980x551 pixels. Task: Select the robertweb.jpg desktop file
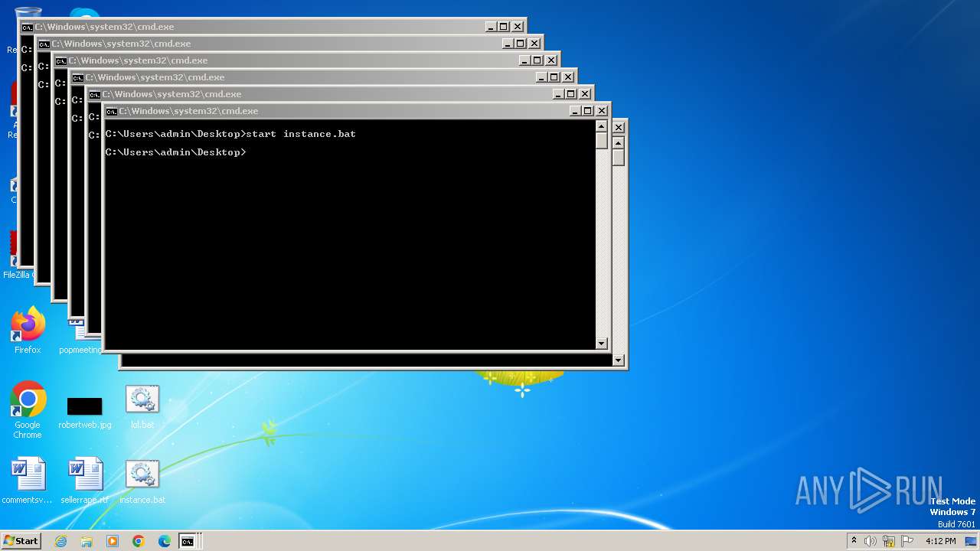[84, 412]
